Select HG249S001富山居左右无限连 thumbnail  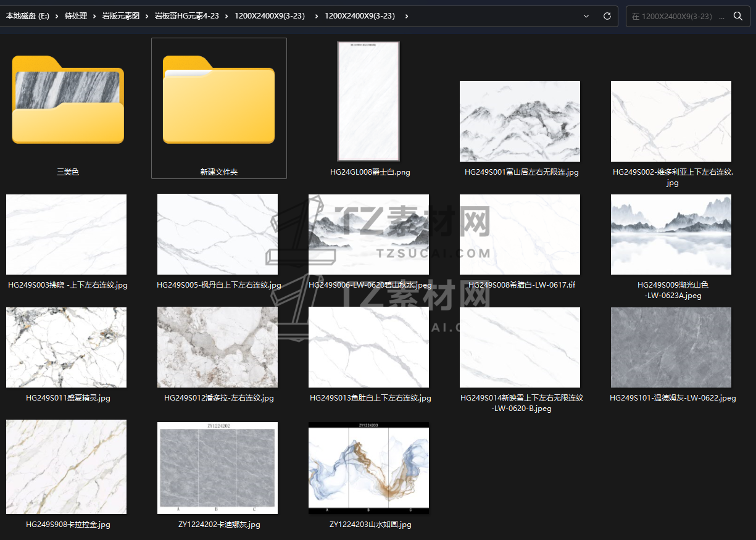point(520,121)
